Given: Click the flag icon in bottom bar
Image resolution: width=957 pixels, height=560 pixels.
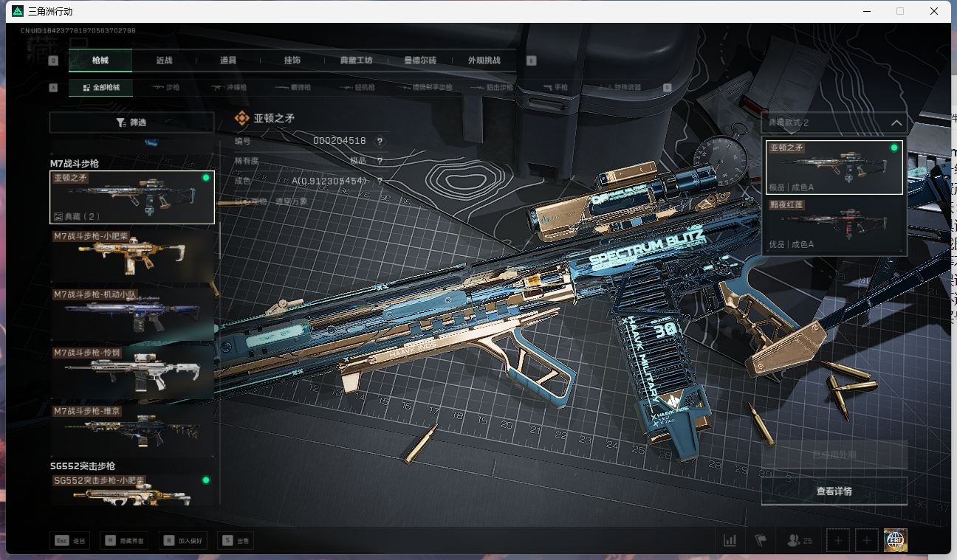Looking at the screenshot, I should point(760,541).
